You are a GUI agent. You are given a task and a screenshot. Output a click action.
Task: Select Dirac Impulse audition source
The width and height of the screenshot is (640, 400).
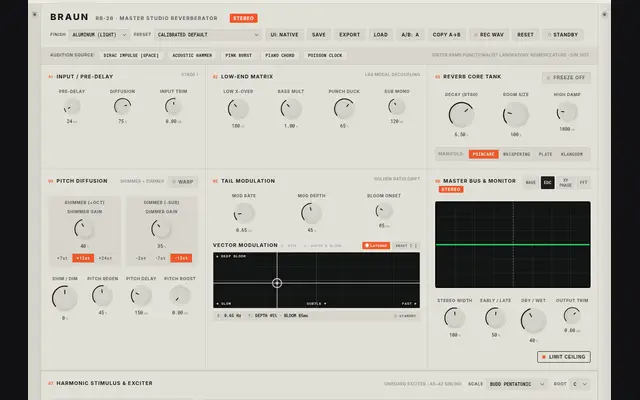131,55
